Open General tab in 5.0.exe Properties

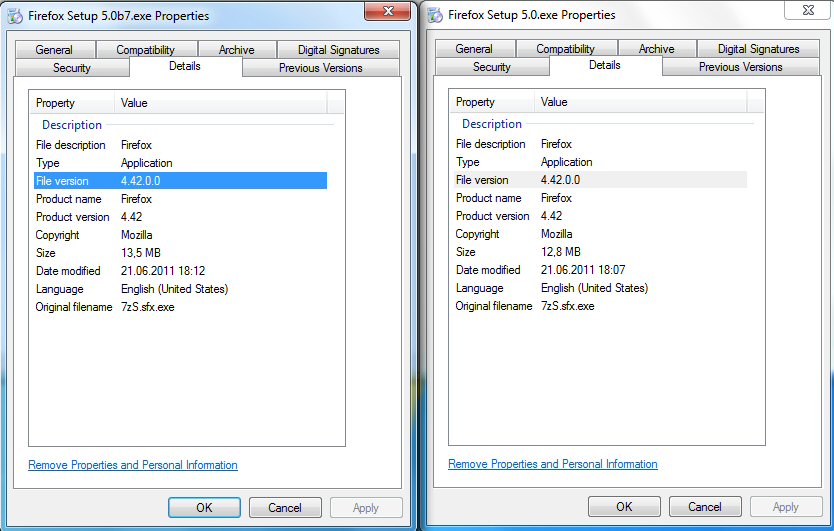475,48
